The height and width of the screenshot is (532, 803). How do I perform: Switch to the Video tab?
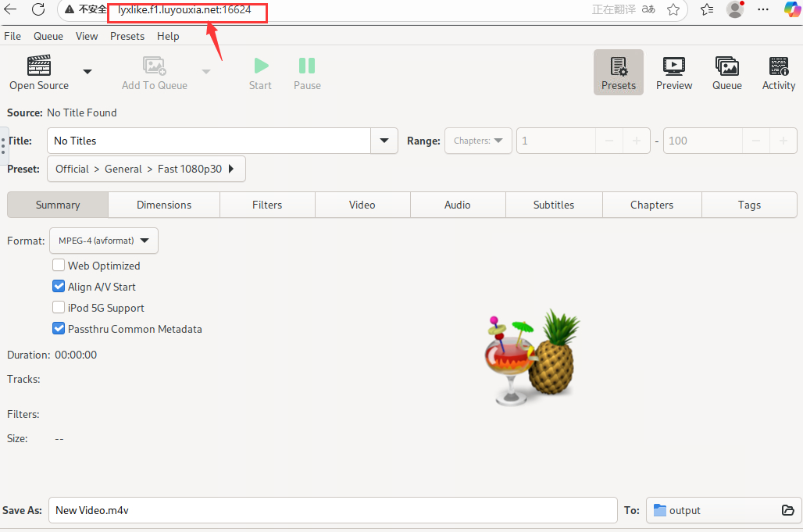[x=362, y=205]
